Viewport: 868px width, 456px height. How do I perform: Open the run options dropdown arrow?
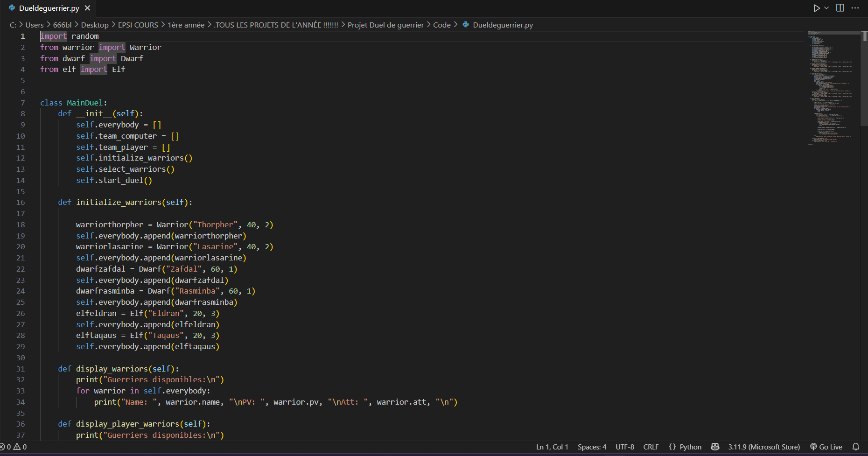point(826,8)
